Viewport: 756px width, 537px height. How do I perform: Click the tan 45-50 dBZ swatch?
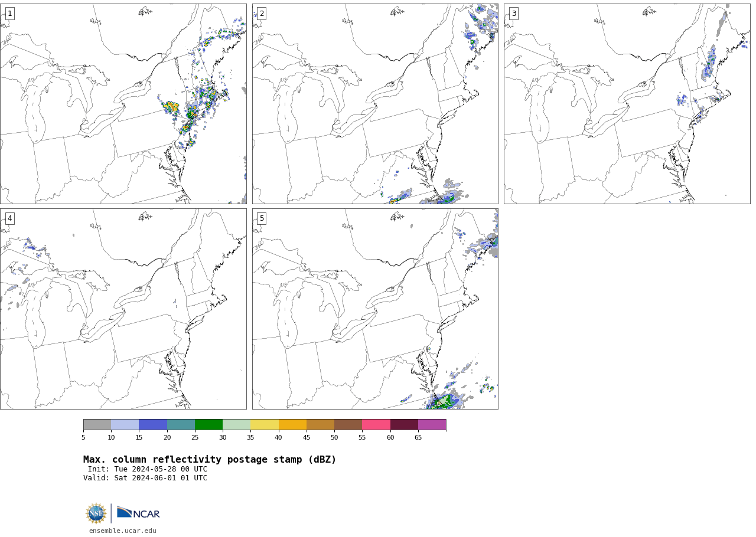pos(320,425)
